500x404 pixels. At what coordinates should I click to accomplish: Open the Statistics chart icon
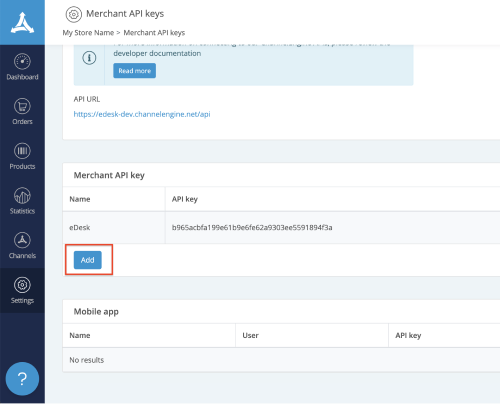click(22, 195)
